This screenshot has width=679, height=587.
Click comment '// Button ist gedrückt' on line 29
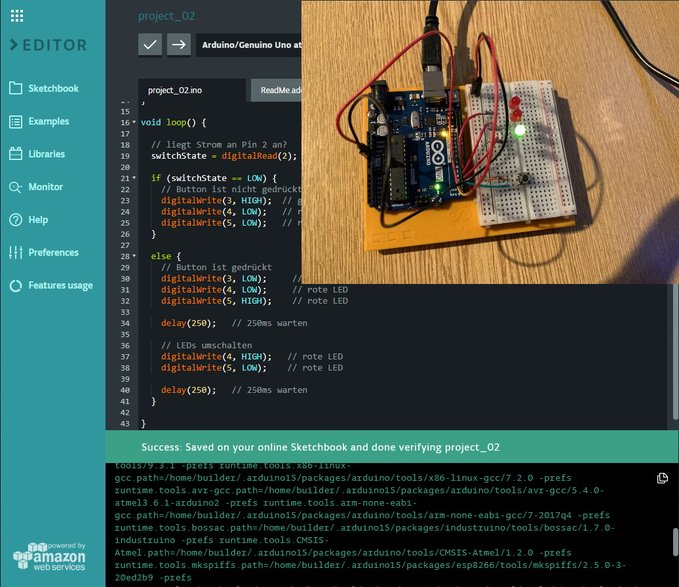217,268
